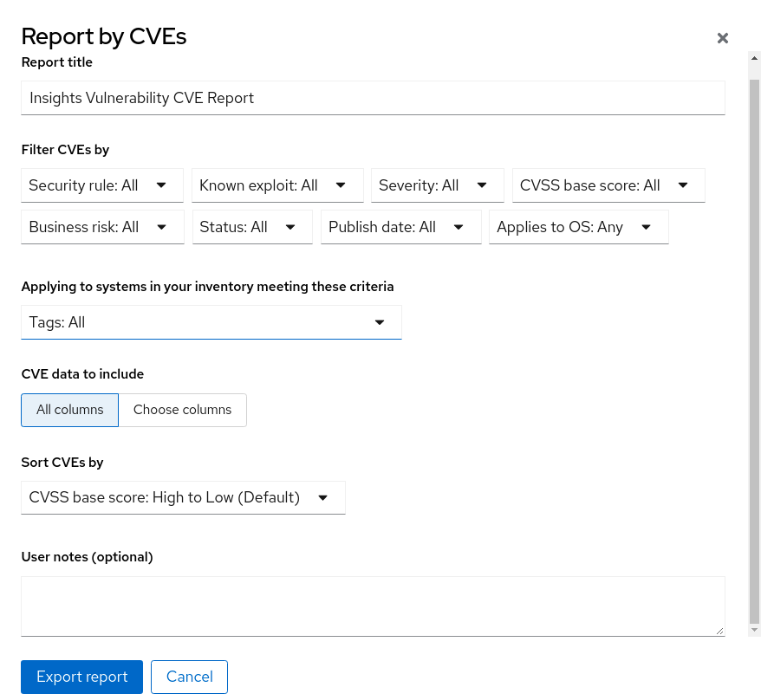Open the Security rule filter dropdown
761x700 pixels.
pos(101,185)
